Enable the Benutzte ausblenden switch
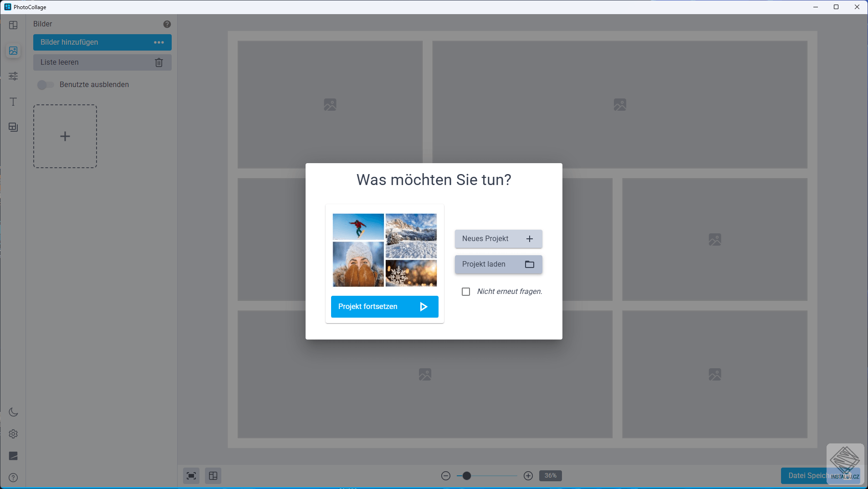Viewport: 868px width, 489px height. click(46, 85)
